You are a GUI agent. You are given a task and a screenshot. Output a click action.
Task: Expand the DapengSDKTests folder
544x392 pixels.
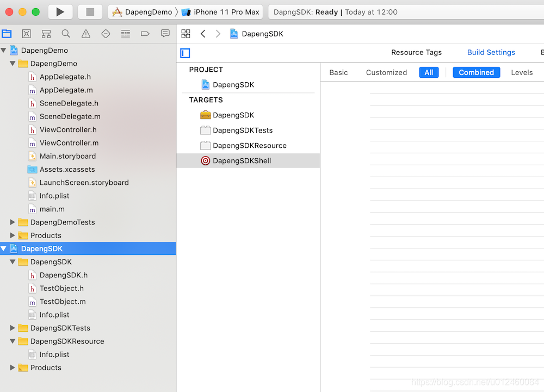point(13,328)
